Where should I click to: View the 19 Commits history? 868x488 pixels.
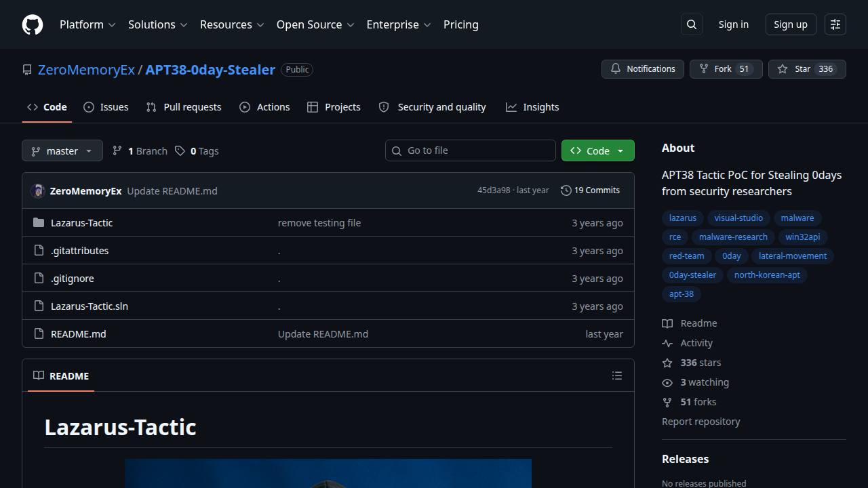(x=591, y=190)
